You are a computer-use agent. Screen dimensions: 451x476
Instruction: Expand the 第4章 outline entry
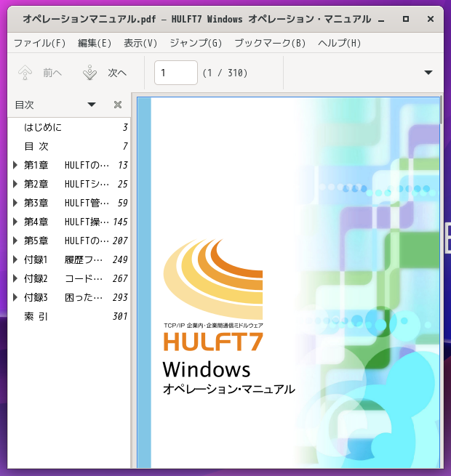coord(15,222)
